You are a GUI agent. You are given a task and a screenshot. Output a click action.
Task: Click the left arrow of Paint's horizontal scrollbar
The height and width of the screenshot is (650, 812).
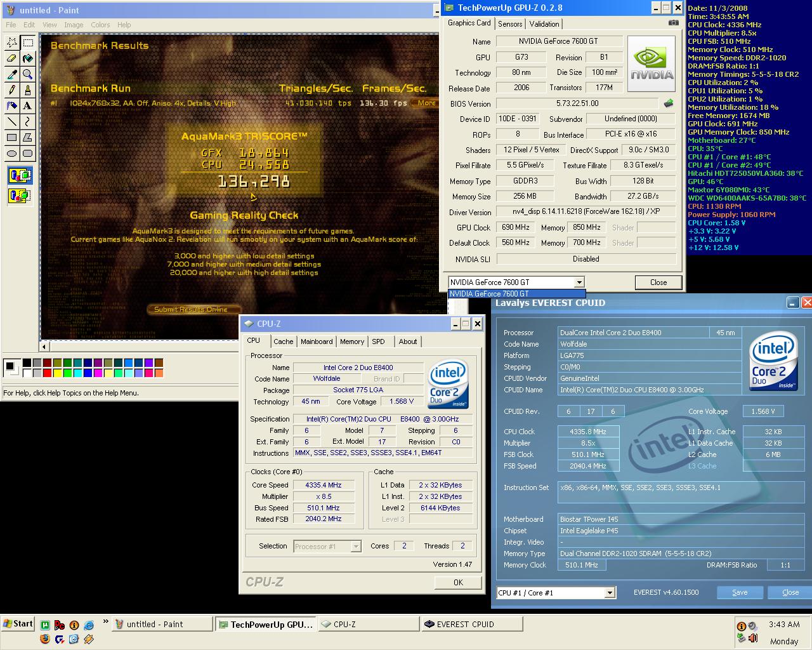pyautogui.click(x=44, y=347)
